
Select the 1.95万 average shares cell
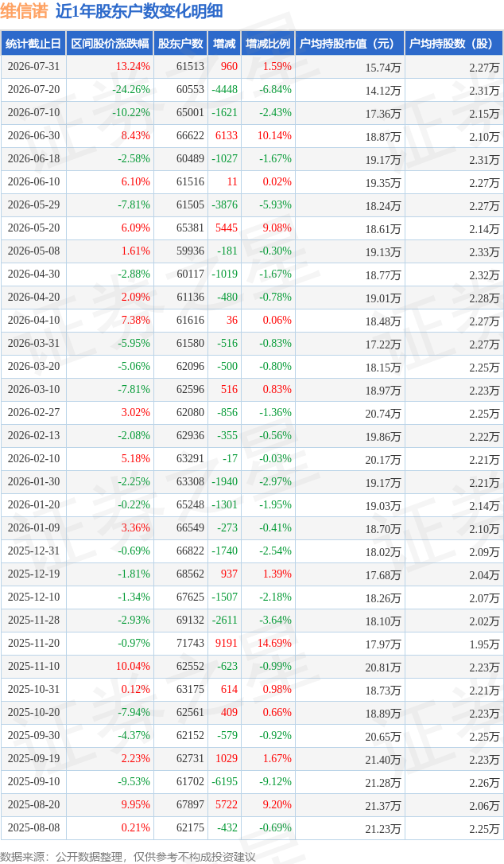484,644
